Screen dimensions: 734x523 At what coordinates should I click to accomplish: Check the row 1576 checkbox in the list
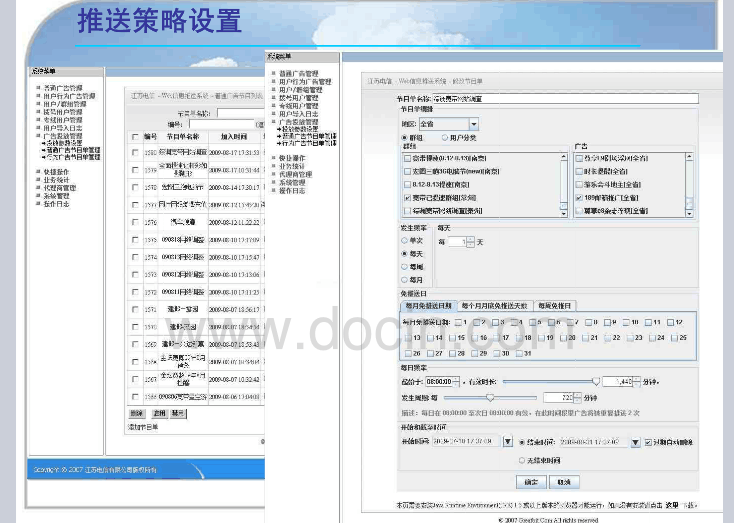point(135,222)
